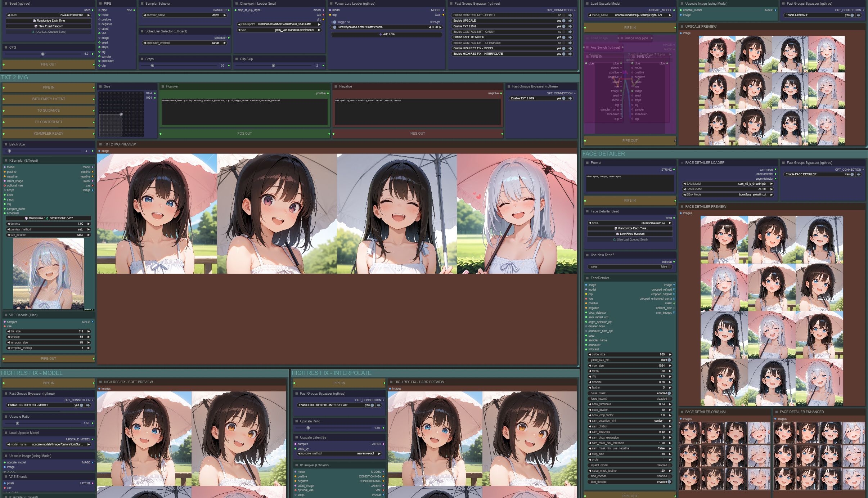Toggle Enable CONTROL NET - CANNY switch

coord(563,32)
